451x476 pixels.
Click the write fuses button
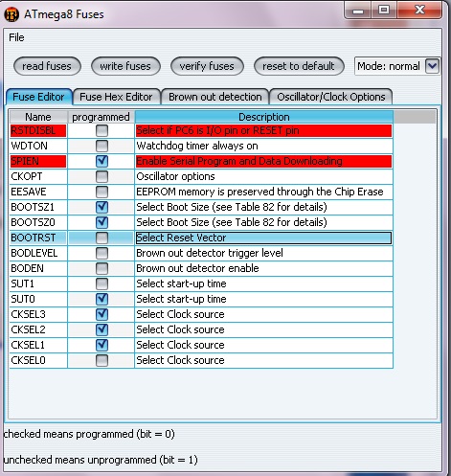tap(125, 66)
